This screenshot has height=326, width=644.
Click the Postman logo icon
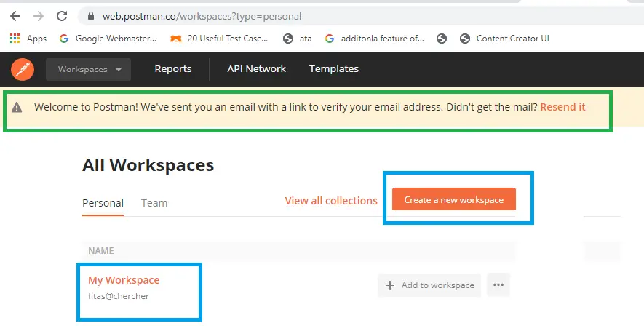(23, 69)
